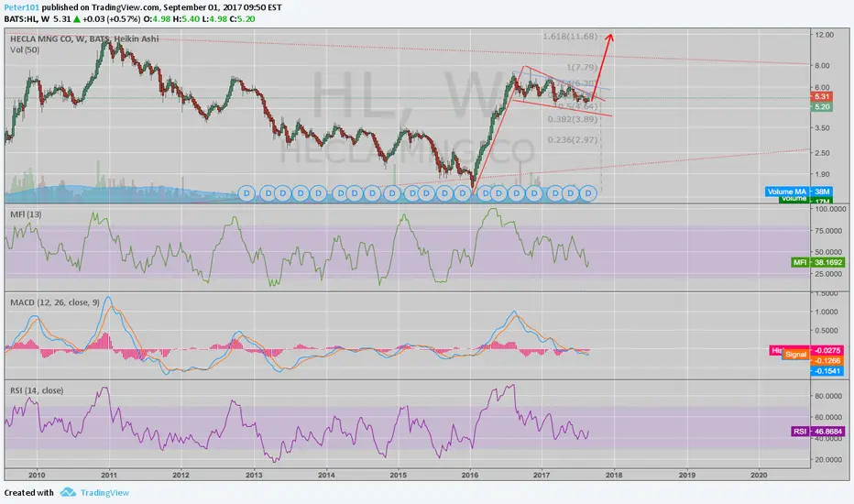This screenshot has width=854, height=504.
Task: Click the 12.00 price axis label
Action: (x=824, y=35)
